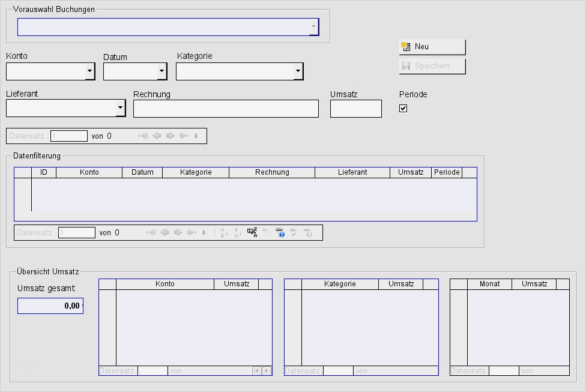Click the Neu button
This screenshot has height=392, width=586.
[x=432, y=47]
